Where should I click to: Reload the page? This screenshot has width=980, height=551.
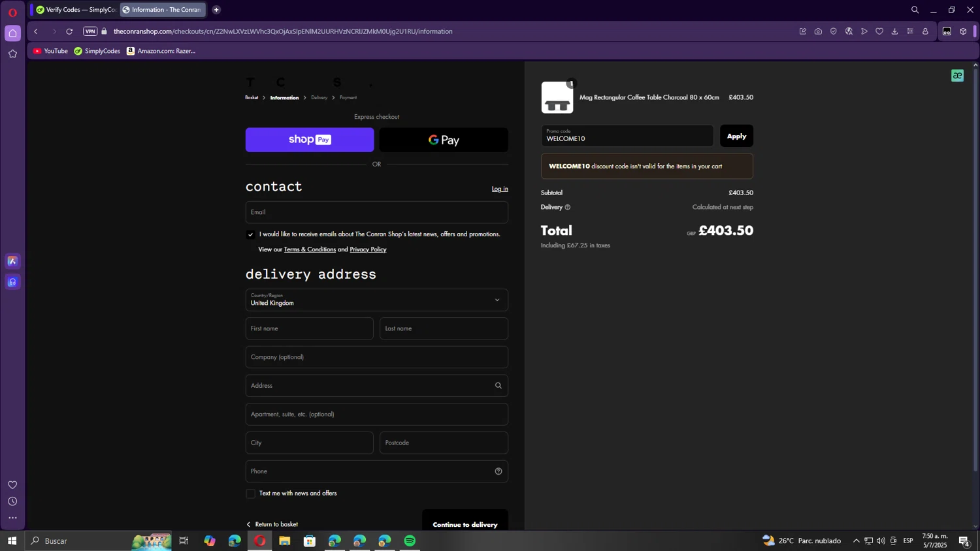point(69,31)
